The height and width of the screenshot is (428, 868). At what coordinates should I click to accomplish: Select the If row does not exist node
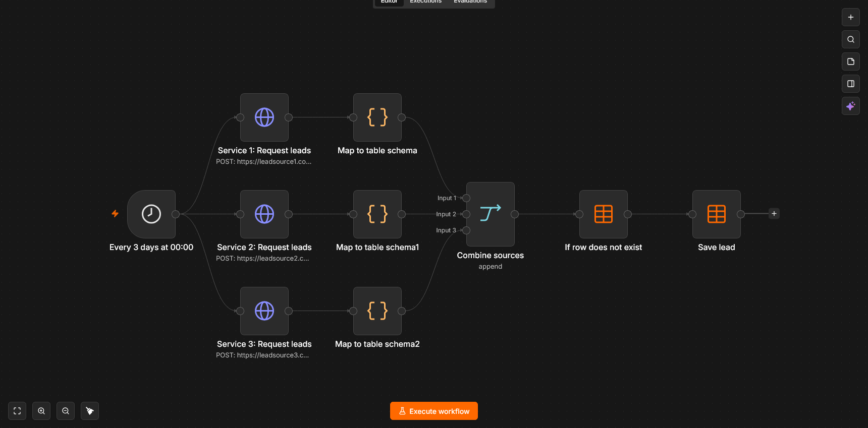pyautogui.click(x=604, y=214)
